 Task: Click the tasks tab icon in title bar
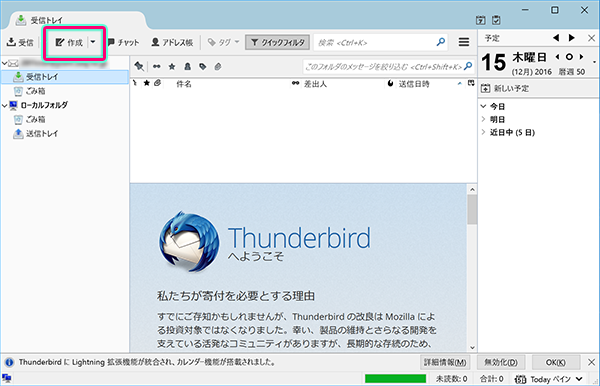496,20
